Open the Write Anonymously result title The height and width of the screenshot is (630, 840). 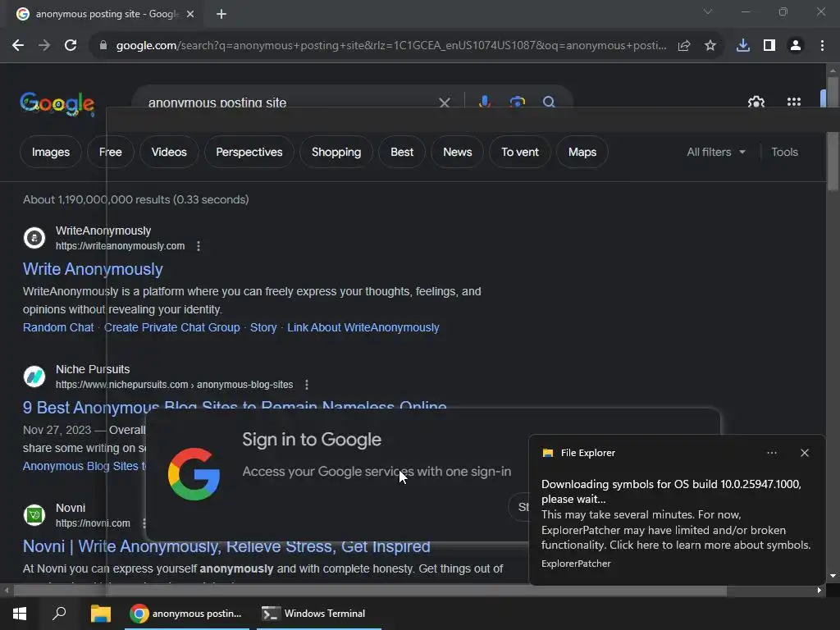click(x=93, y=269)
